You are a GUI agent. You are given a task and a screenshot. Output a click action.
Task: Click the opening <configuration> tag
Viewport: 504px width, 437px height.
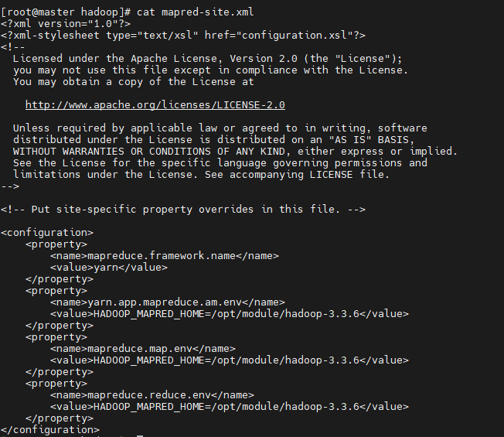46,232
